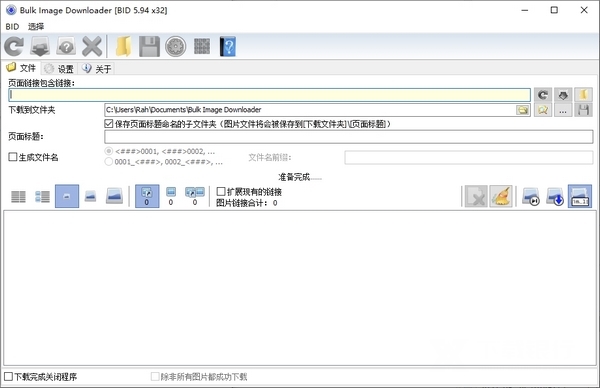Click the image with play-skip arrow icon
The image size is (600, 388).
(531, 196)
